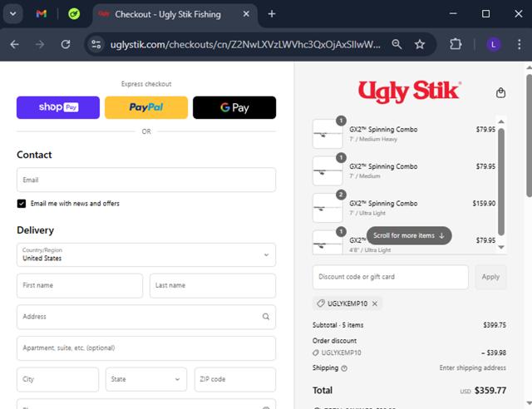Focus the Email contact field
The width and height of the screenshot is (532, 409).
pyautogui.click(x=146, y=180)
